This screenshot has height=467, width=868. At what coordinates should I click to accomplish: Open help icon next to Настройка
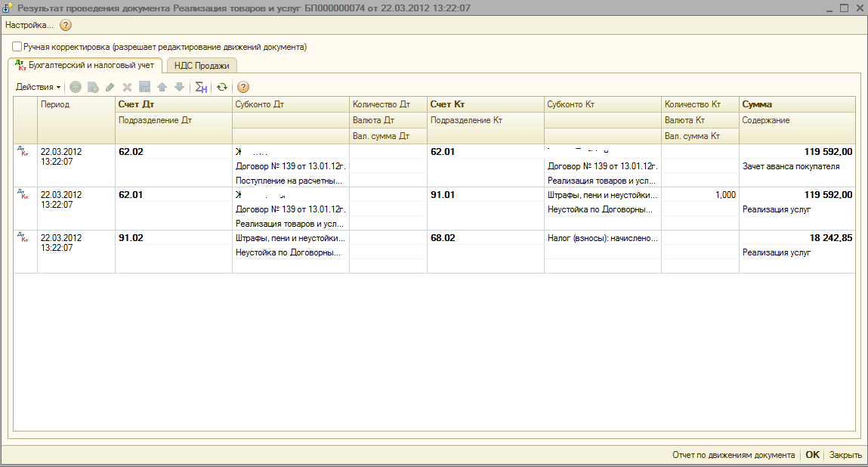66,25
